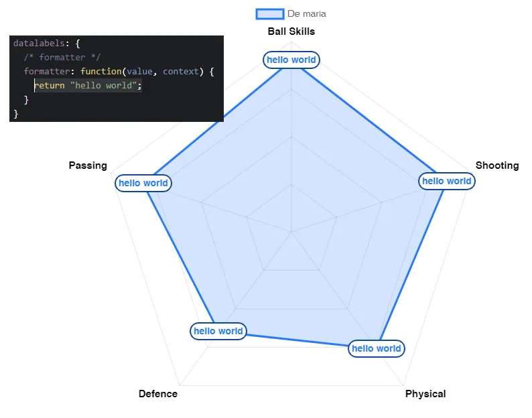Click the return "hello world" code line
This screenshot has width=532, height=418.
88,86
